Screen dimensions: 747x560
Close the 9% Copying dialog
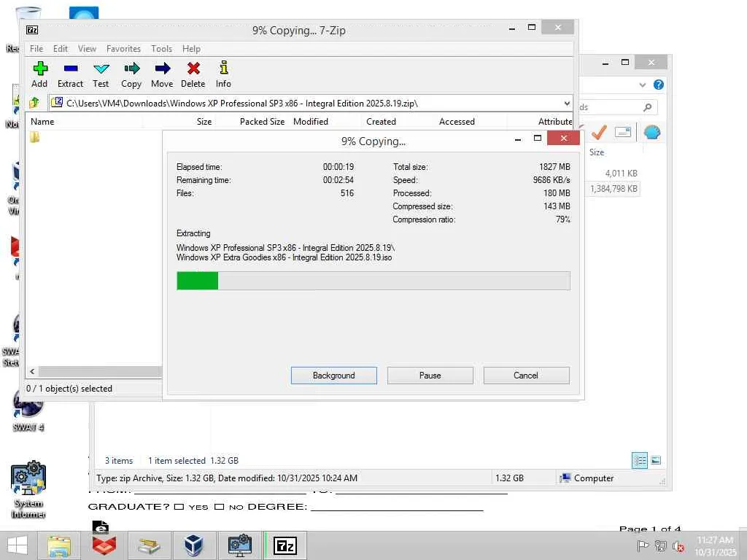pyautogui.click(x=564, y=138)
